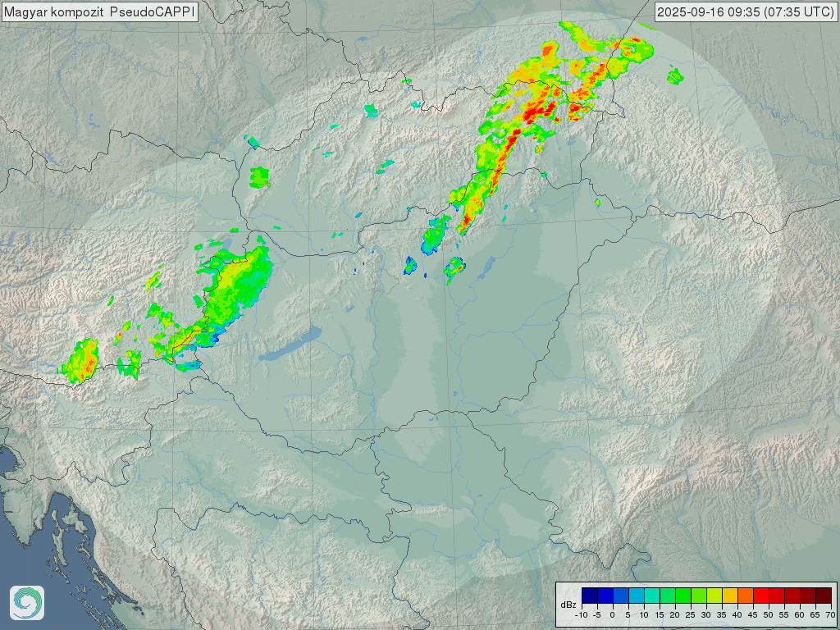Click the '60' legend scale value
Screen dimensions: 840x630
(x=799, y=615)
